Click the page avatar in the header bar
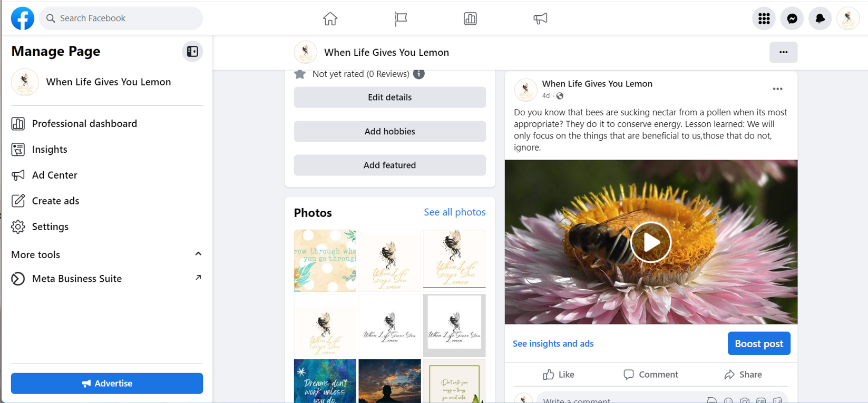 (306, 52)
